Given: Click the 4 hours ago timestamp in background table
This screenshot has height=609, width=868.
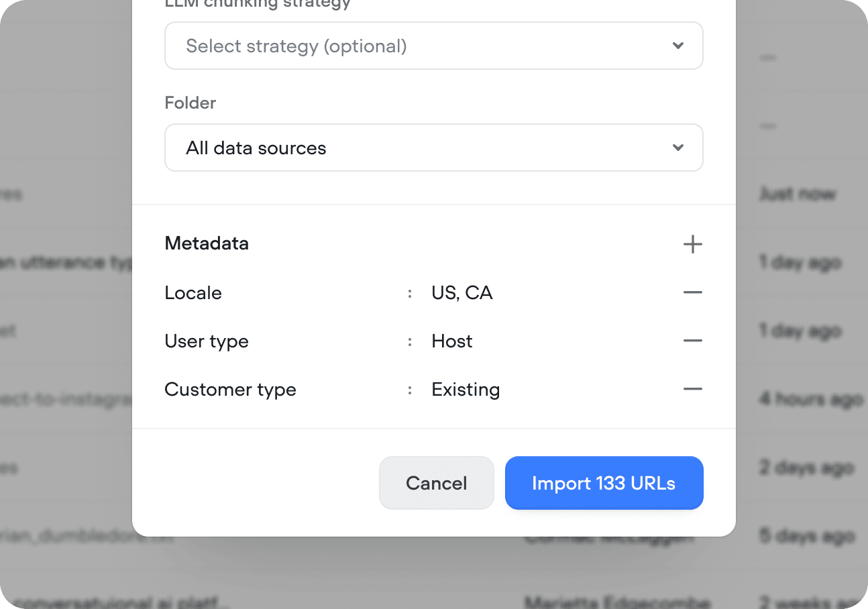Looking at the screenshot, I should tap(811, 400).
